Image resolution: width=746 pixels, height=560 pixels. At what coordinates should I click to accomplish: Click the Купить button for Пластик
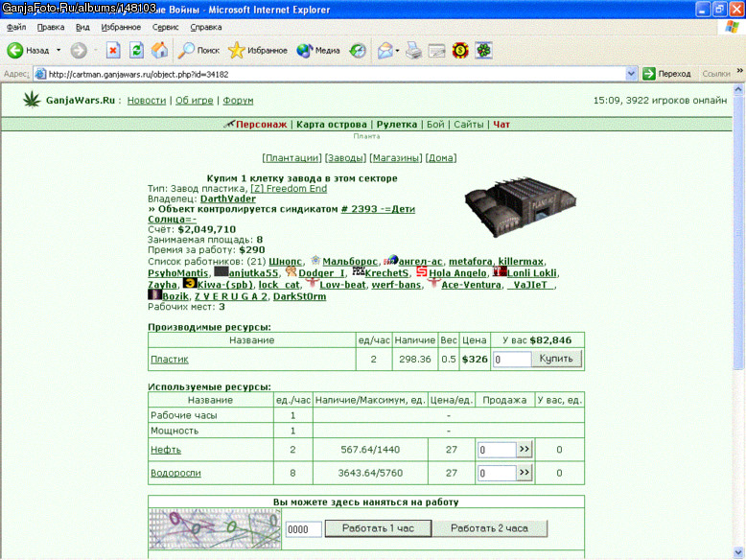point(556,359)
